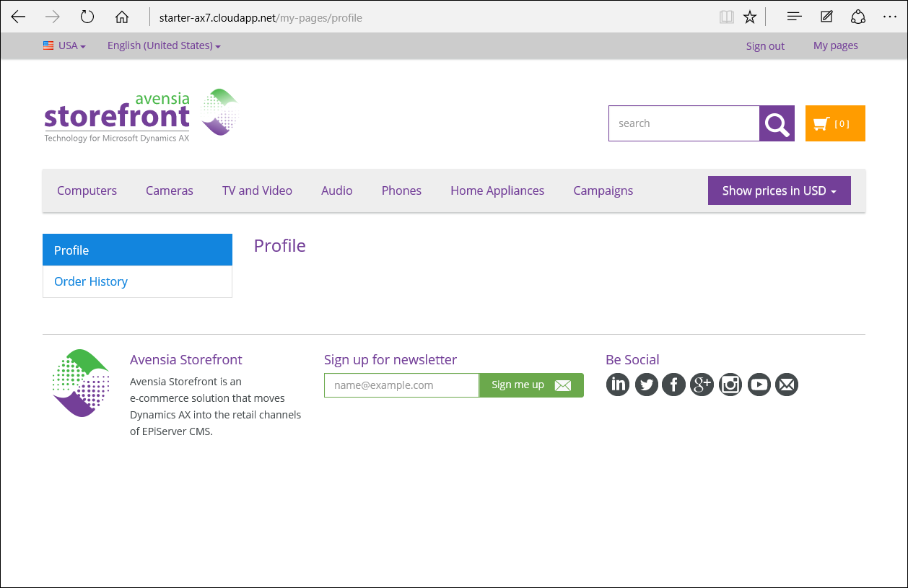Screen dimensions: 908x588
Task: Select Order History in the sidebar
Action: tap(137, 281)
